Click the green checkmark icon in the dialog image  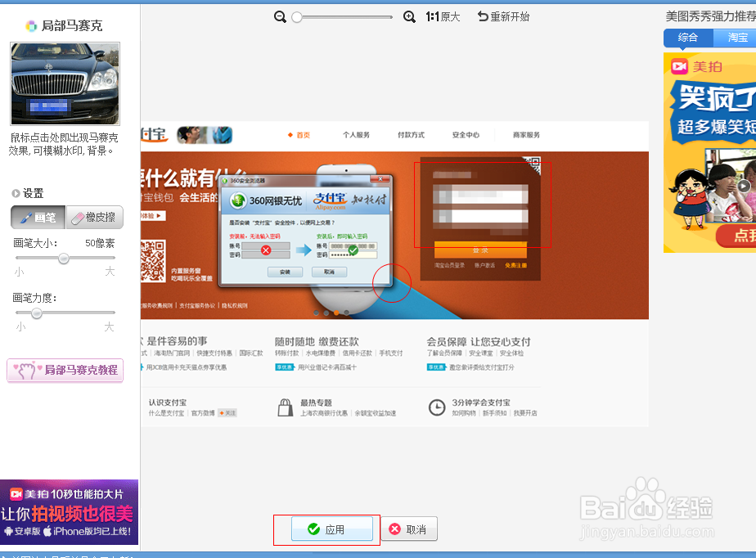(x=353, y=250)
